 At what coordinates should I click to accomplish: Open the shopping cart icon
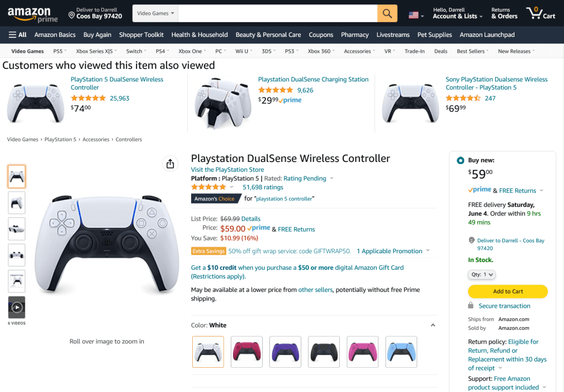click(540, 13)
